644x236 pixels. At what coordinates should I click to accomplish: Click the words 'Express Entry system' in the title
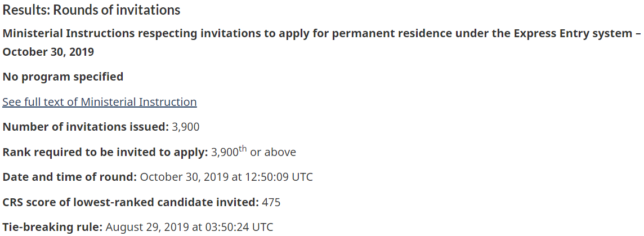click(573, 33)
